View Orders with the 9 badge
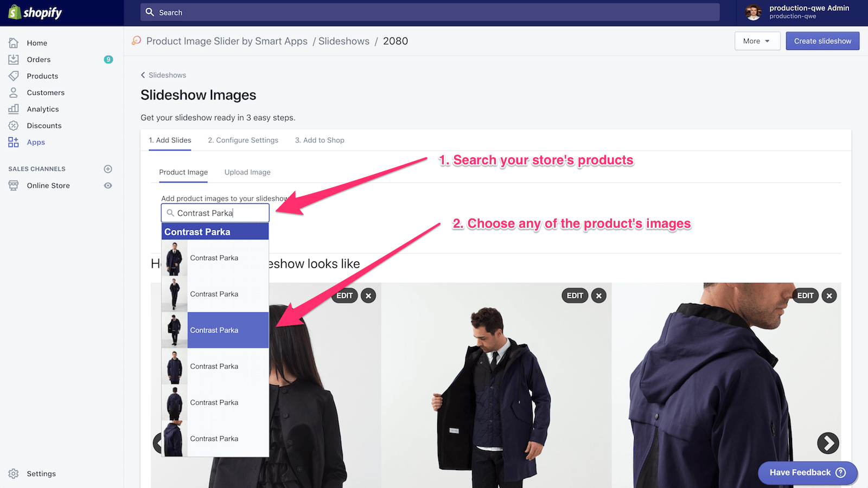The image size is (868, 488). [39, 59]
